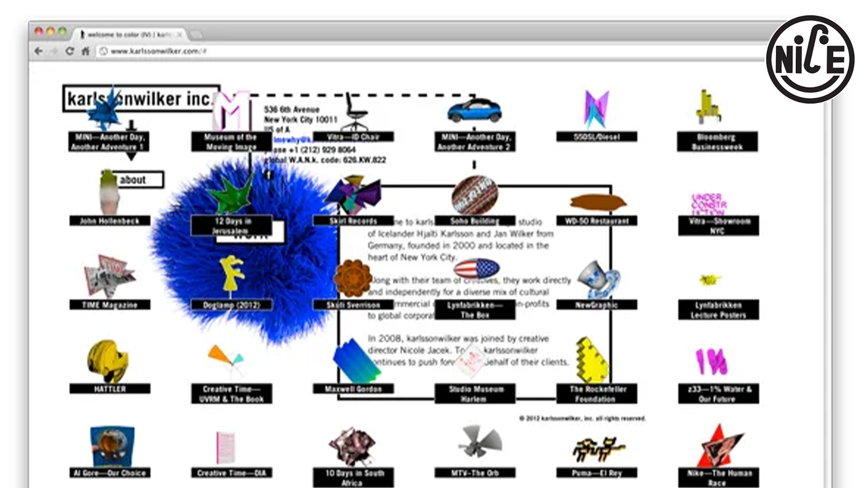Viewport: 868px width, 488px height.
Task: Click the karlssonwilker inc. logo box
Action: tap(141, 99)
